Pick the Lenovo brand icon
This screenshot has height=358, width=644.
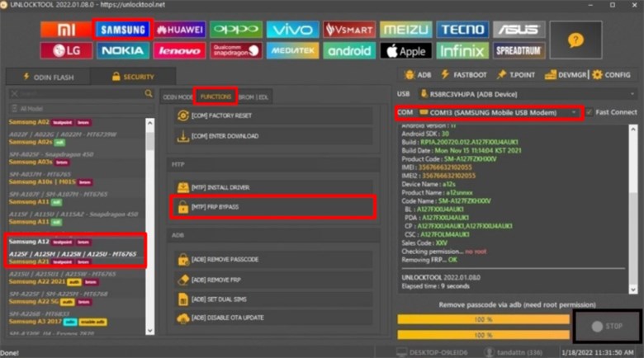[179, 51]
